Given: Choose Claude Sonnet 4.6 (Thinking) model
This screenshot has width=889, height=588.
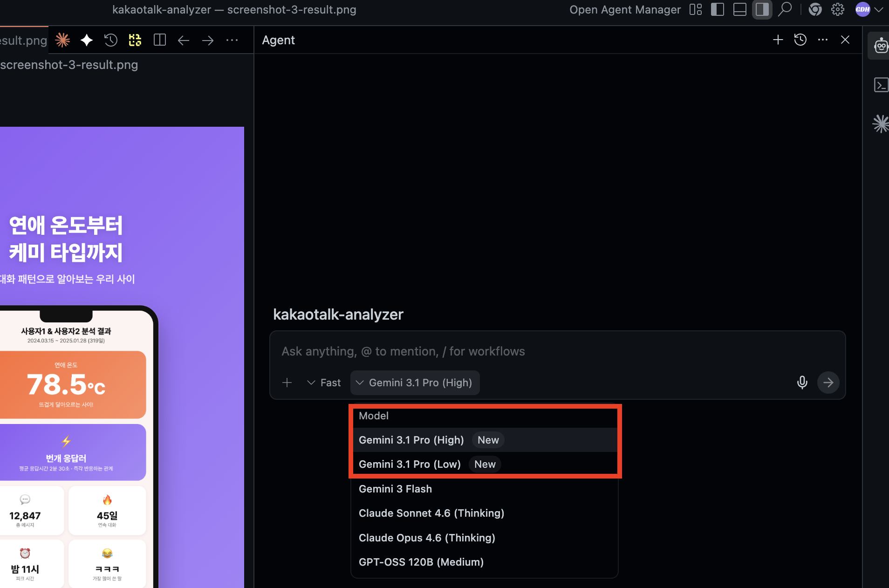Looking at the screenshot, I should [485, 513].
